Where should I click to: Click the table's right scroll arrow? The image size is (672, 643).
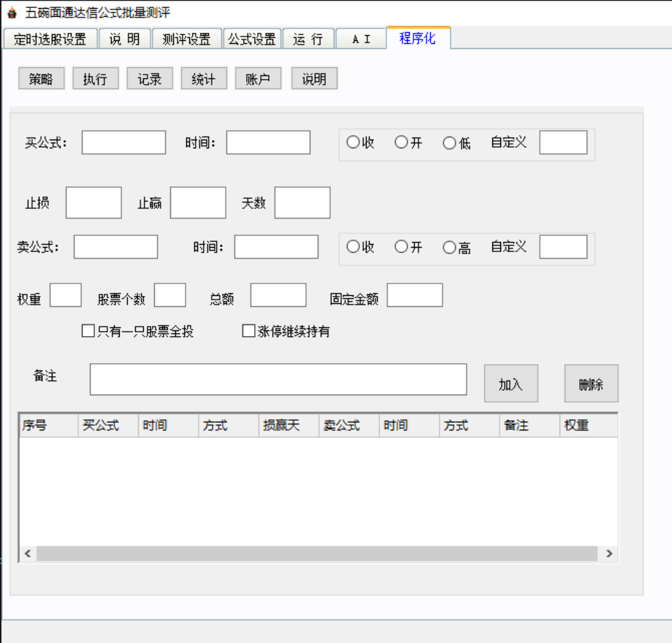pos(609,554)
